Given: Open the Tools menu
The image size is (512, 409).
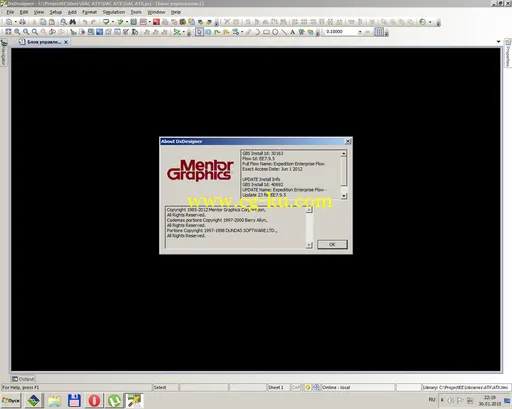Looking at the screenshot, I should pyautogui.click(x=136, y=12).
